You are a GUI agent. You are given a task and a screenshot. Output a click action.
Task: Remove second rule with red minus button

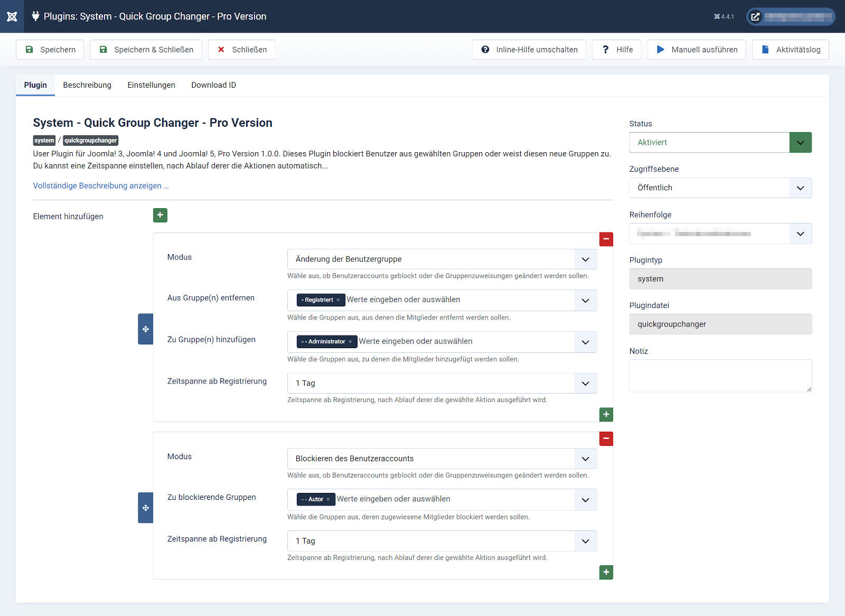(x=606, y=438)
